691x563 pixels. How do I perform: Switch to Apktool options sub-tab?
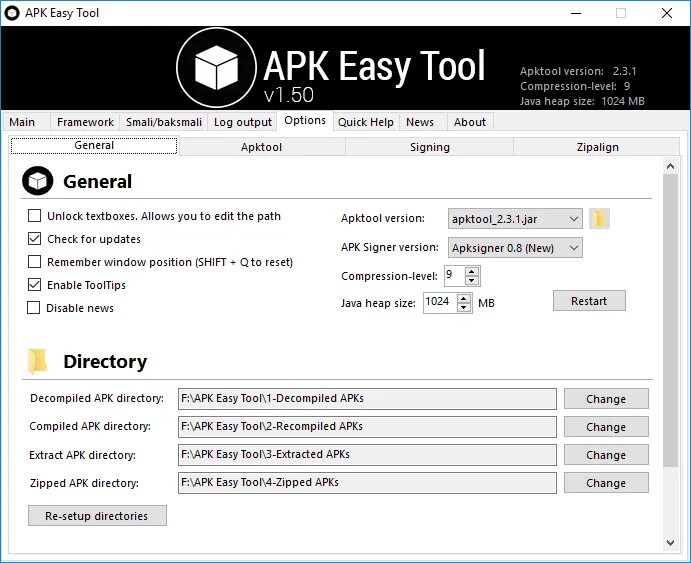pos(261,147)
